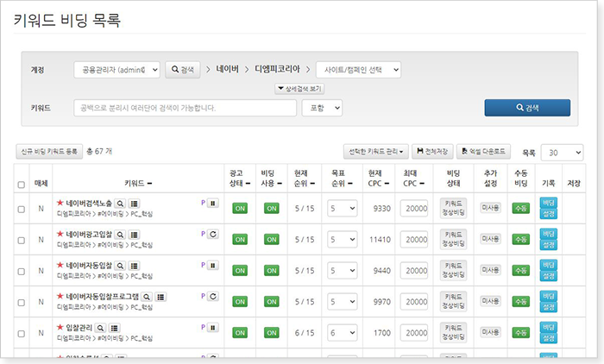Expand the 사이트/캠페인 선택 dropdown
Image resolution: width=604 pixels, height=364 pixels.
tap(358, 69)
